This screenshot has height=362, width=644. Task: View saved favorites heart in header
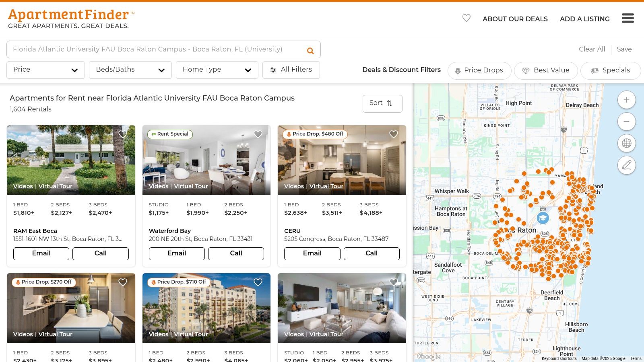coord(466,18)
